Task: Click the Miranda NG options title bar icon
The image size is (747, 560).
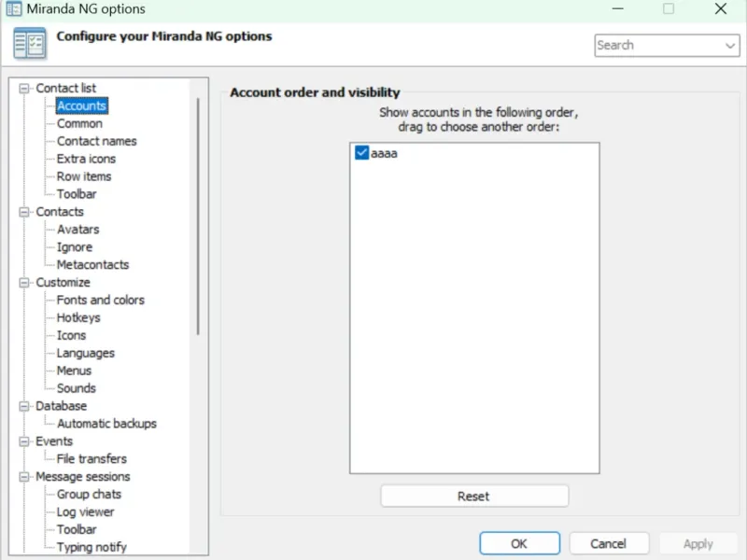Action: tap(14, 8)
